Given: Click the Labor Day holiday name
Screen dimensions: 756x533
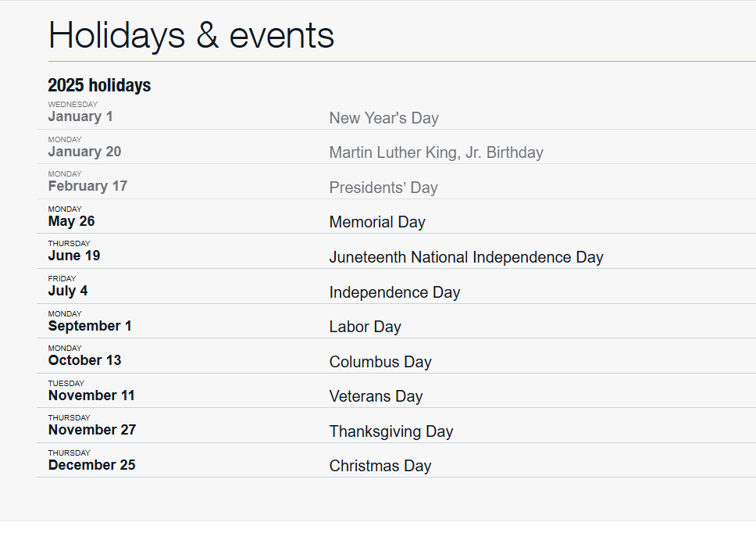Looking at the screenshot, I should pyautogui.click(x=365, y=327).
